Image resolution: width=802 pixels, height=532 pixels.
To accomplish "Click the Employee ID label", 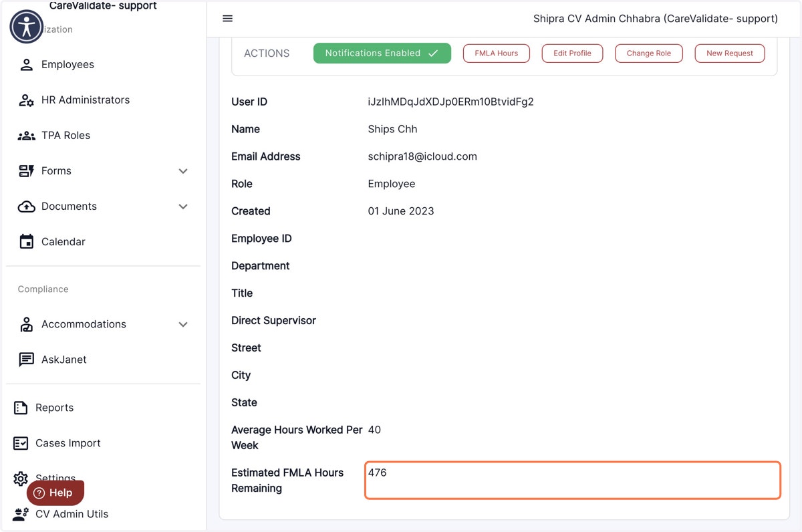I will pos(261,239).
